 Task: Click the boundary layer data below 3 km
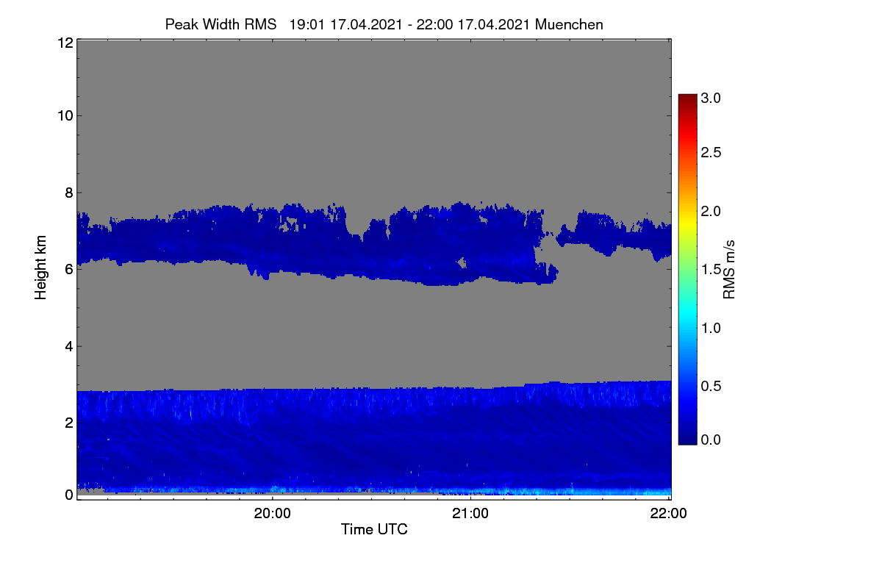(374, 437)
